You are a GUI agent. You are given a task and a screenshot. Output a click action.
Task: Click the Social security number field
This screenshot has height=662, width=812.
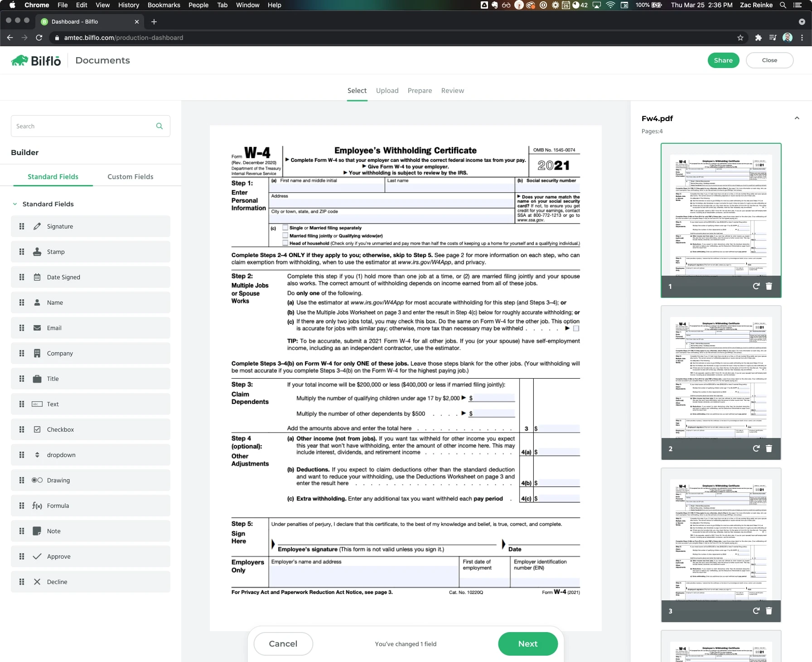point(548,188)
